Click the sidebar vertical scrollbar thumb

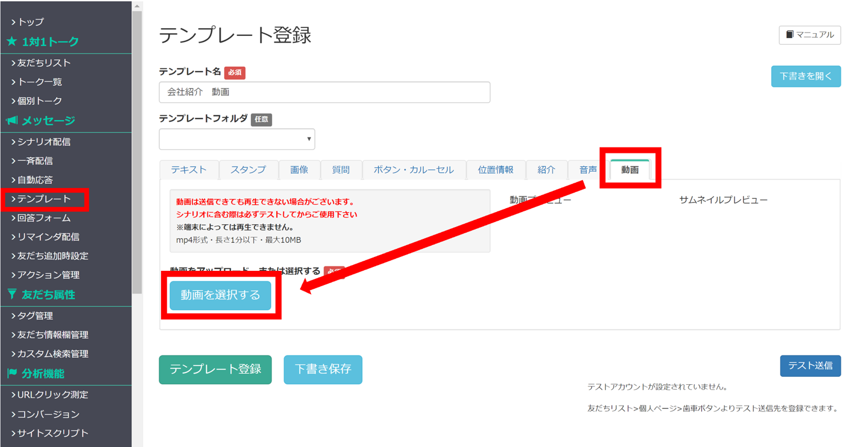pyautogui.click(x=137, y=152)
